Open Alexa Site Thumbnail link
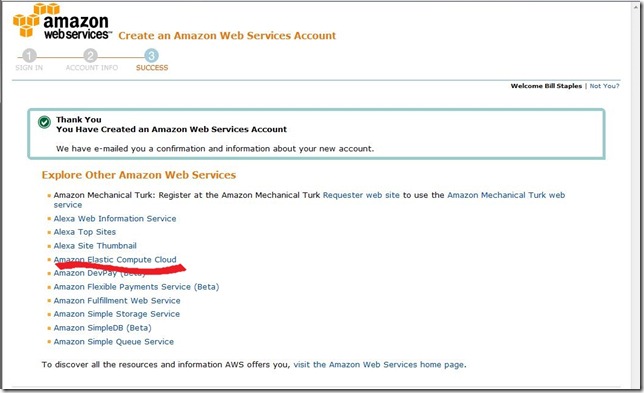Image resolution: width=644 pixels, height=393 pixels. (x=95, y=246)
